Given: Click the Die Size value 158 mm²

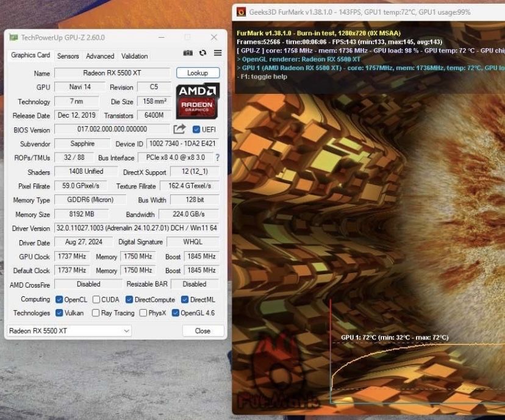Looking at the screenshot, I should click(x=154, y=101).
